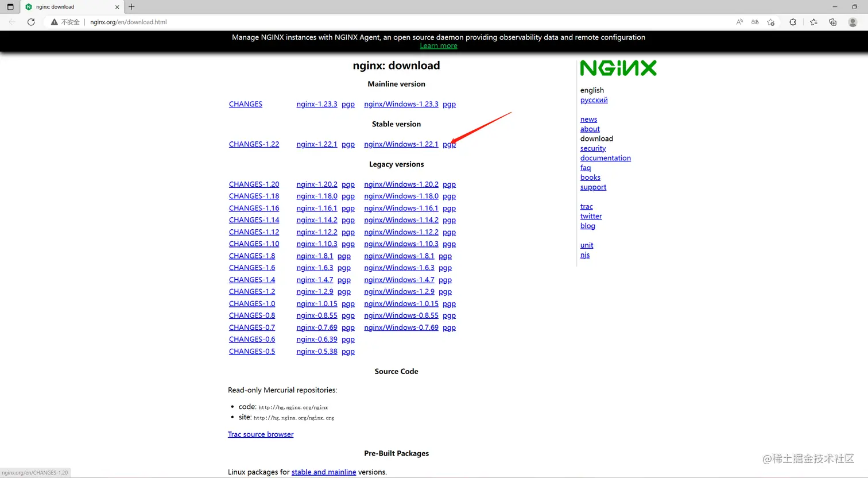
Task: Switch site language to русский
Action: tap(594, 100)
